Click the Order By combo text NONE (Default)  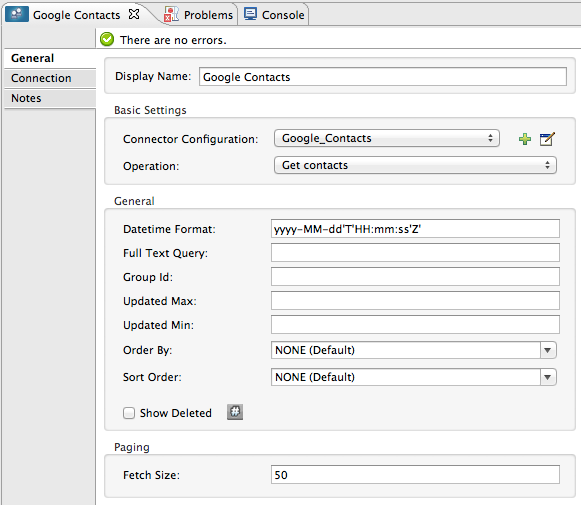pyautogui.click(x=315, y=350)
